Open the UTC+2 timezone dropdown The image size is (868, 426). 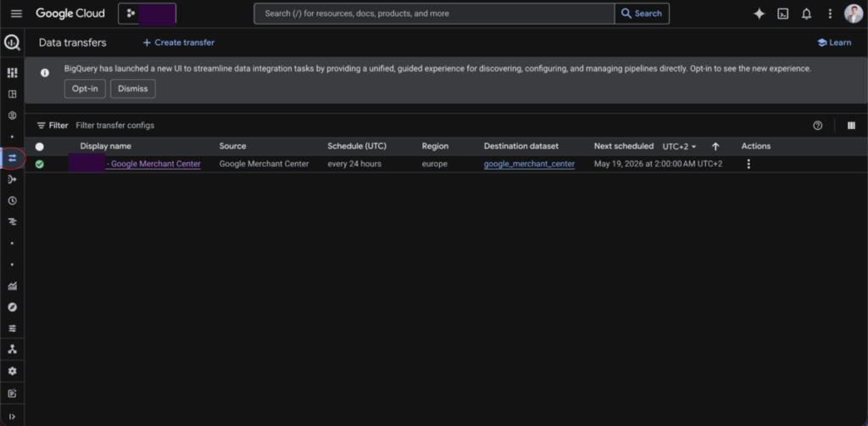tap(679, 146)
